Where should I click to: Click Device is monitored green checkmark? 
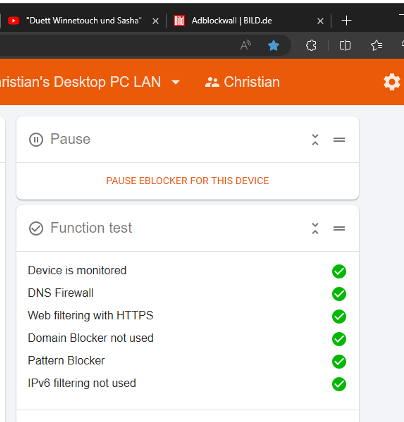339,271
